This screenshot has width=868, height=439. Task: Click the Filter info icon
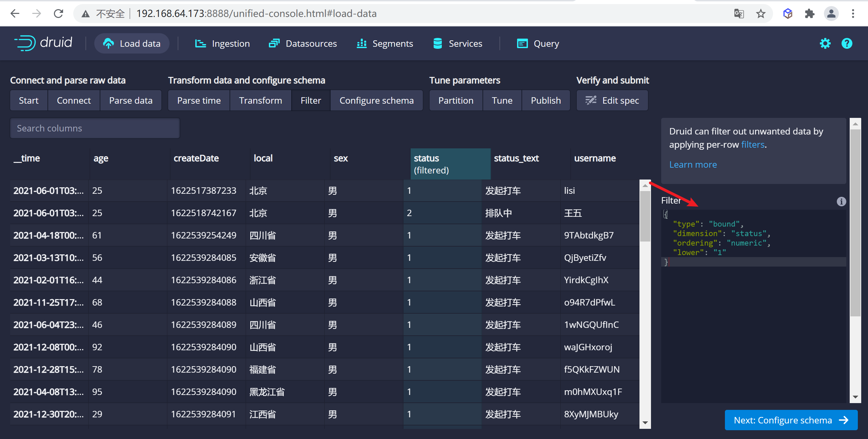[841, 201]
